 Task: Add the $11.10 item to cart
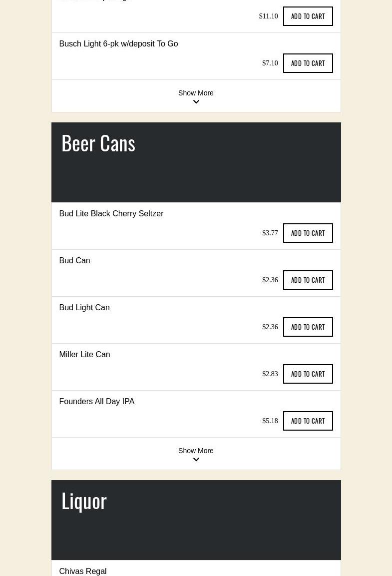(x=308, y=16)
